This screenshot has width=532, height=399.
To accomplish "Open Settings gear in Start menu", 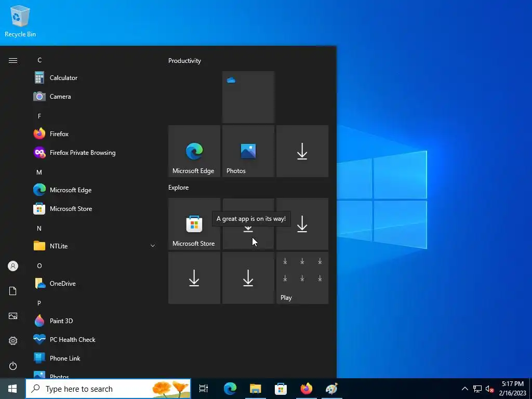I will 13,341.
